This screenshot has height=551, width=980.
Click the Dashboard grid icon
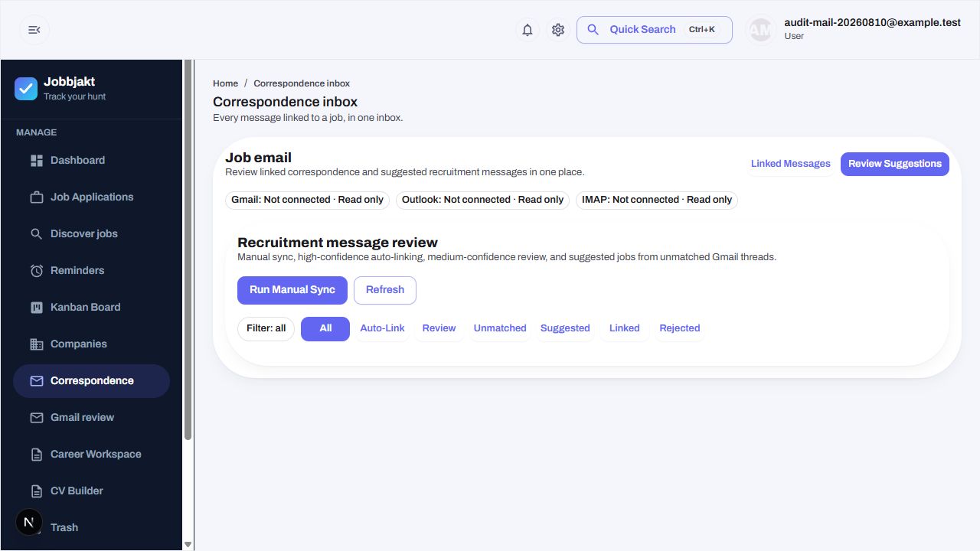coord(37,161)
